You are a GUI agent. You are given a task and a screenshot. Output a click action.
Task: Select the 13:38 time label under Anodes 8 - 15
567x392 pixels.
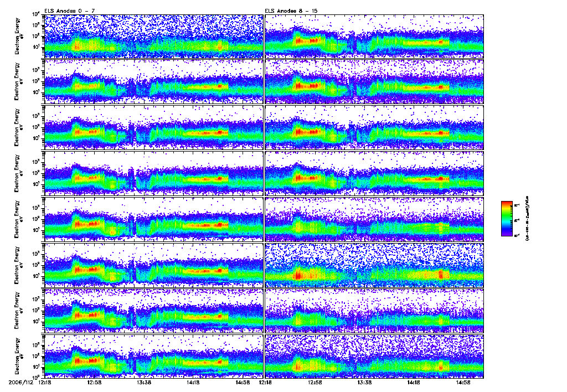pyautogui.click(x=364, y=382)
